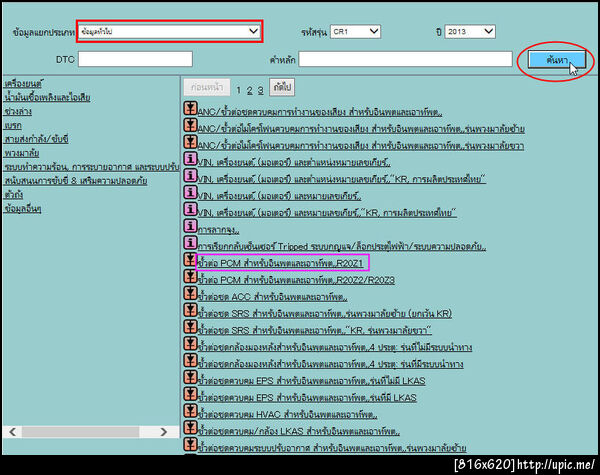This screenshot has width=600, height=475.
Task: Click connector icon beside ANC/ขั้วต่อชุดควบคุมการทำงานของเสียง row
Action: (x=190, y=108)
